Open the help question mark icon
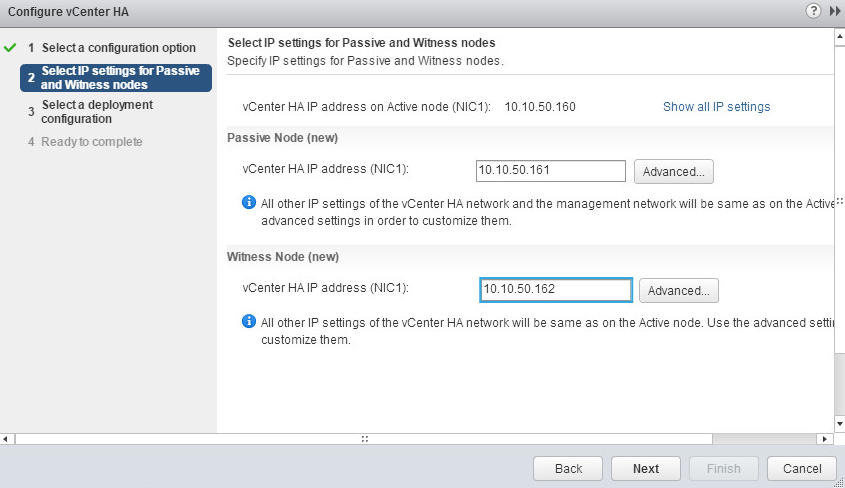This screenshot has width=845, height=488. (x=813, y=11)
